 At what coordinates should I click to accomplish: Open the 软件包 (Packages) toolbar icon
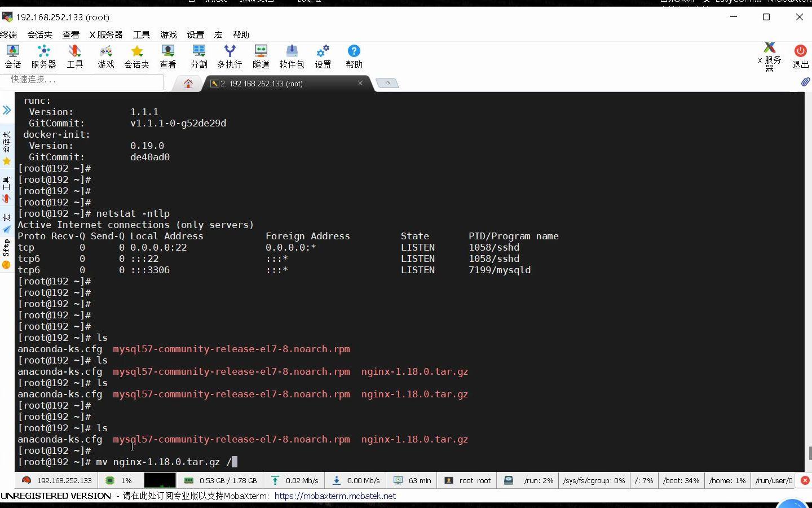tap(292, 57)
